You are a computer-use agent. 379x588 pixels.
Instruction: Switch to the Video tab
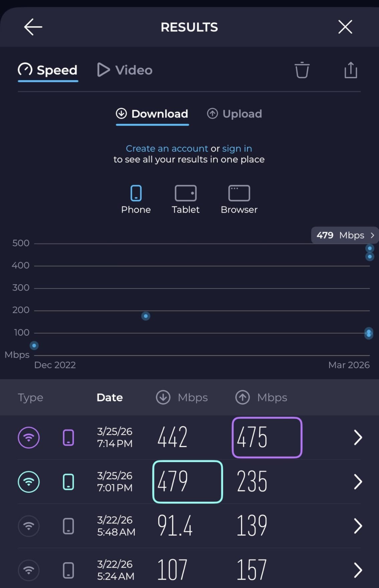point(125,70)
